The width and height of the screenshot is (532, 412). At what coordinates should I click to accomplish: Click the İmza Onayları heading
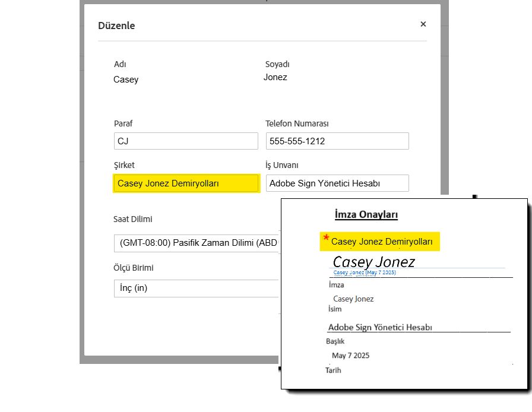366,214
